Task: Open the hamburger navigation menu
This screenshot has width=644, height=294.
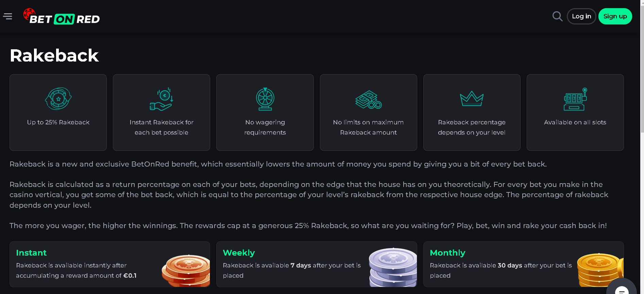Action: (7, 16)
